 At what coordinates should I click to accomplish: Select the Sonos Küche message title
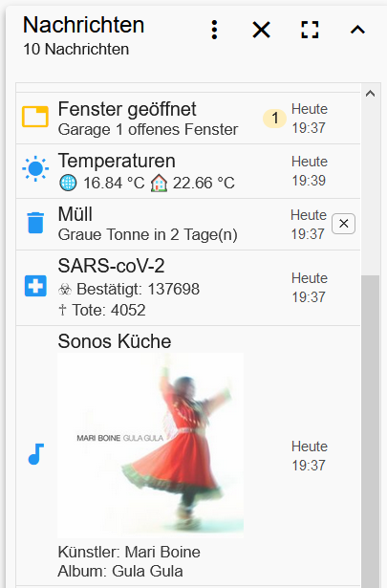(x=115, y=341)
